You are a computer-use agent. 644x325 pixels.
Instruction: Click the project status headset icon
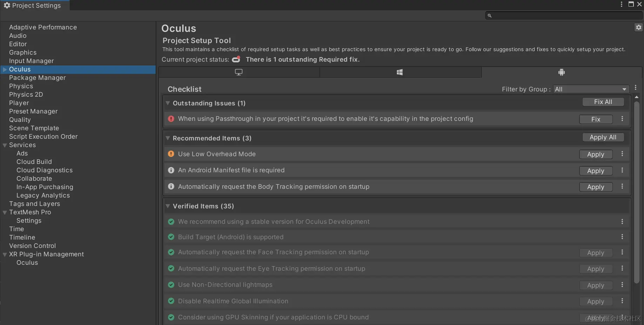(x=236, y=59)
